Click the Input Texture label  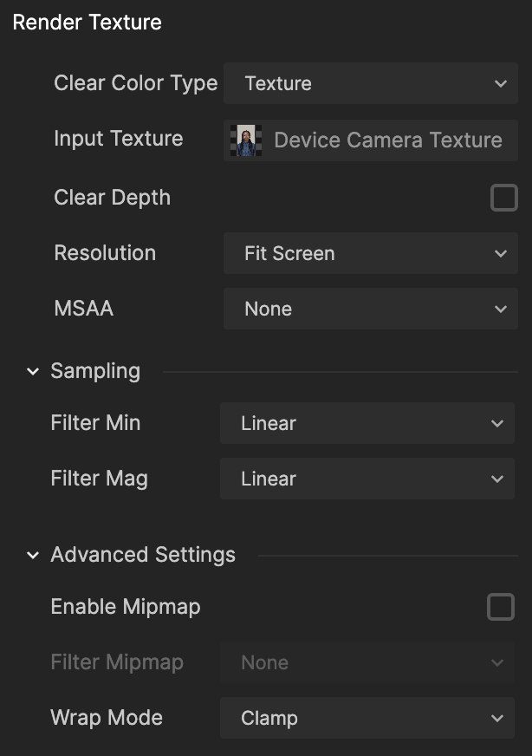(x=119, y=139)
